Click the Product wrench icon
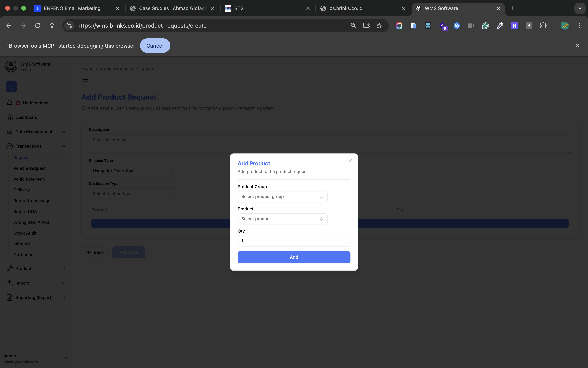The width and height of the screenshot is (588, 368). pyautogui.click(x=9, y=268)
